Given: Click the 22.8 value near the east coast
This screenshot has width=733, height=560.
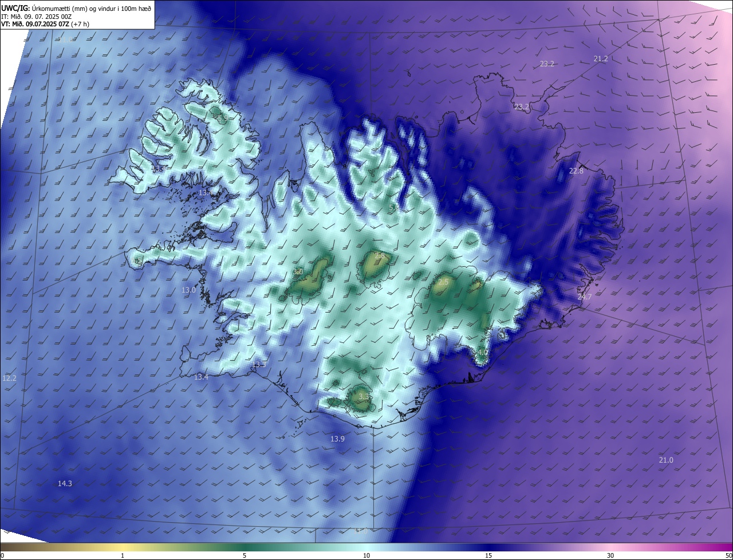Looking at the screenshot, I should pos(576,171).
